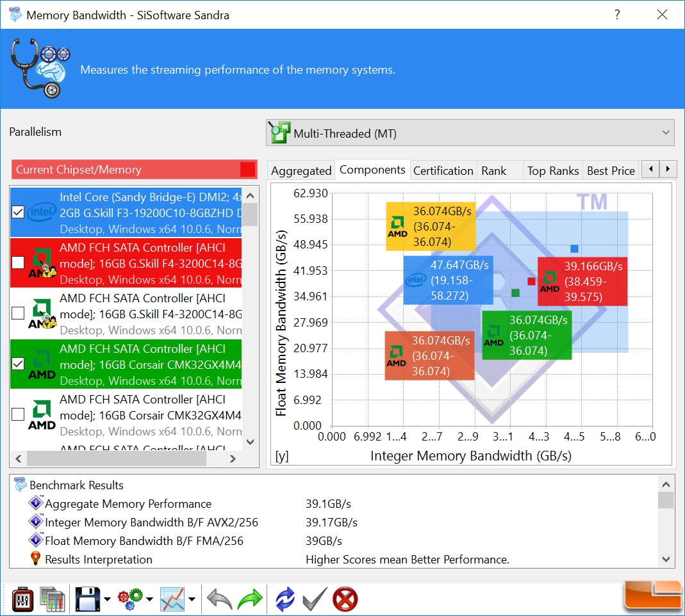Check the white AMD Corsair CMK32GX4M4 checkbox

click(18, 414)
